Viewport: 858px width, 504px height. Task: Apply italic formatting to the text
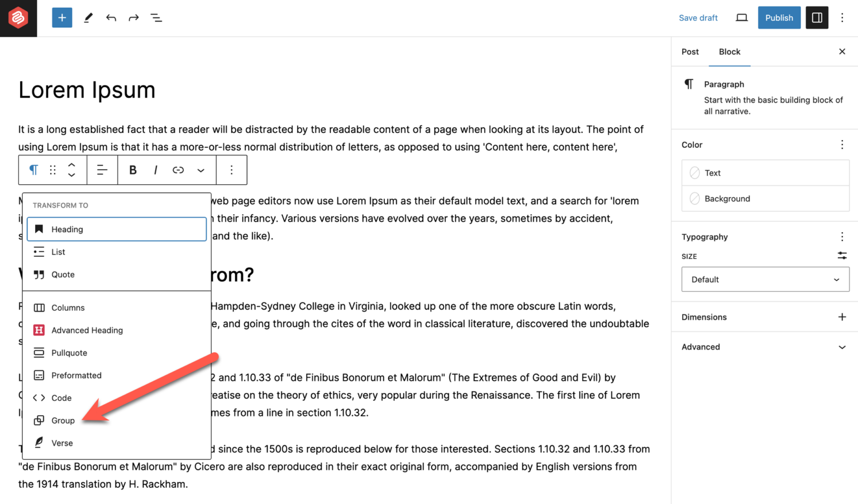tap(155, 170)
